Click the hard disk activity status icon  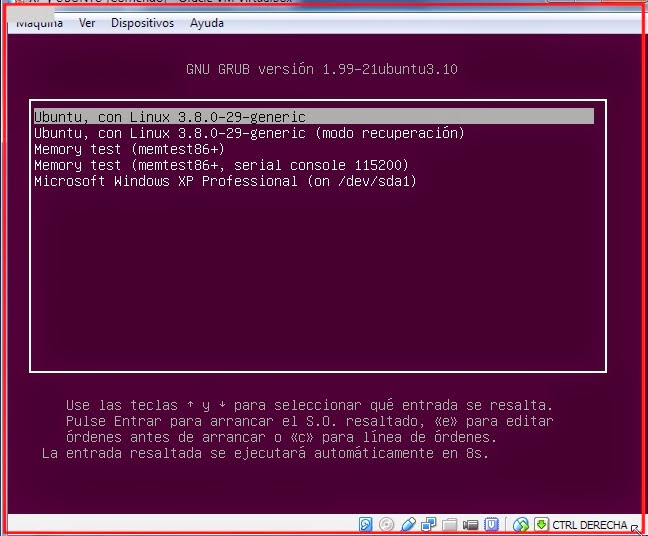[365, 524]
